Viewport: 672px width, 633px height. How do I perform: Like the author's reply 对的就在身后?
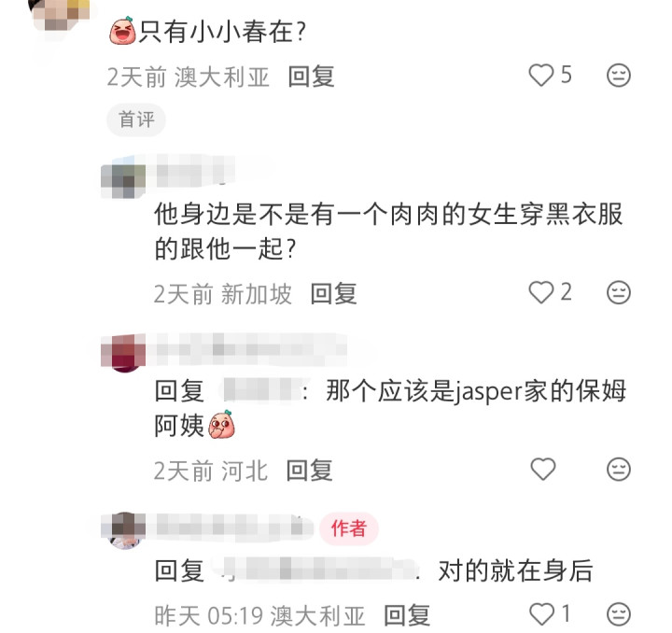click(542, 613)
